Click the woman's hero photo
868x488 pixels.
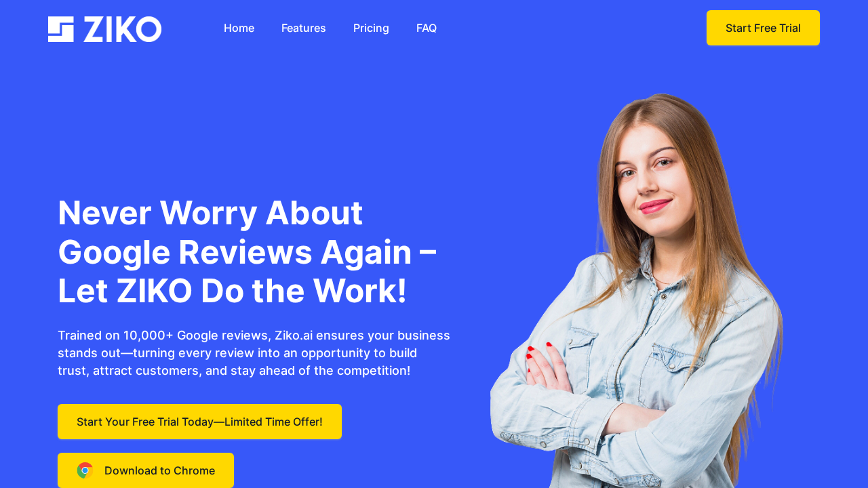637,291
